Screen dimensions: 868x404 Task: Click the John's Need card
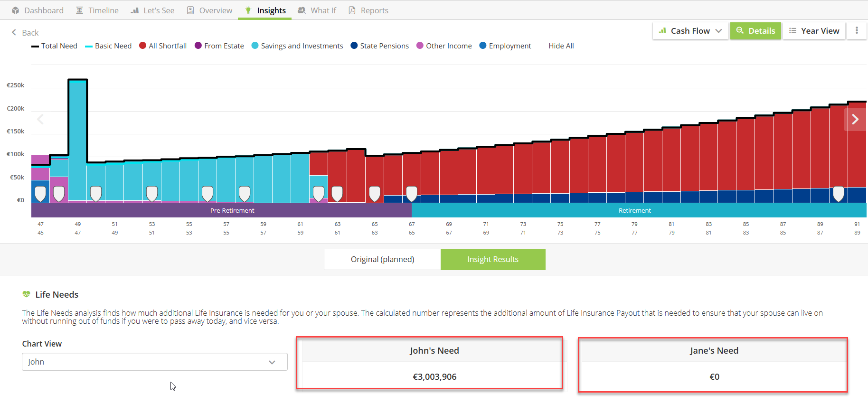[430, 363]
